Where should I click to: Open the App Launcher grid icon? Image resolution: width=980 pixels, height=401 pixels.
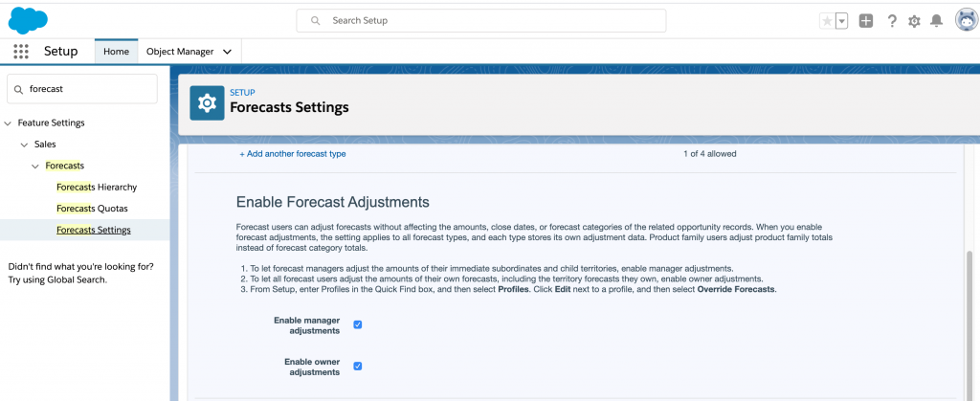20,52
